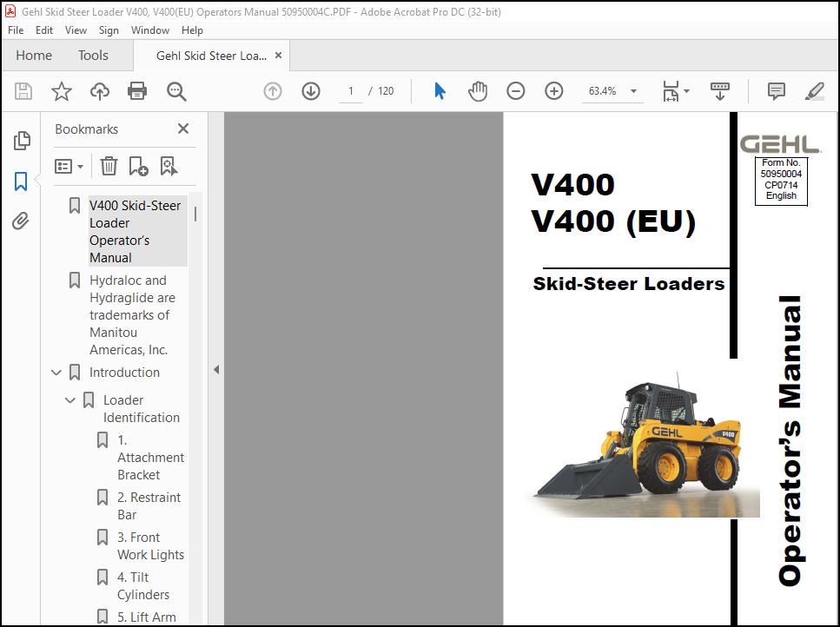
Task: Zoom in with the plus button
Action: [554, 91]
